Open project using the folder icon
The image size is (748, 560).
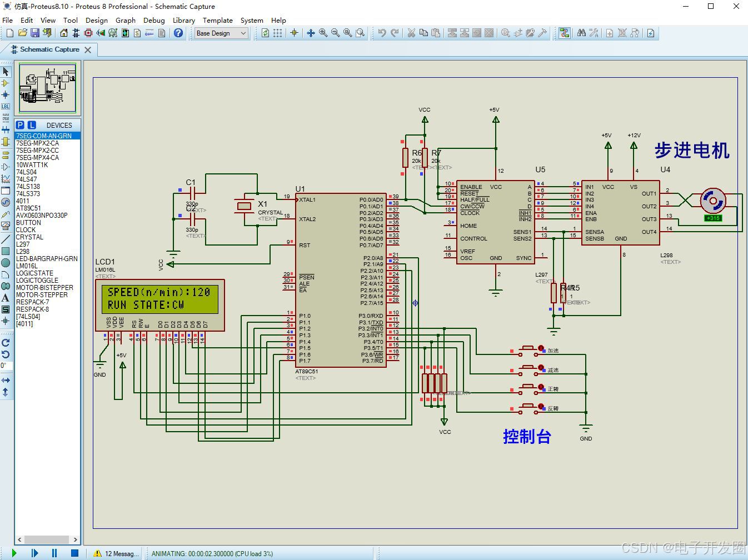(x=22, y=33)
